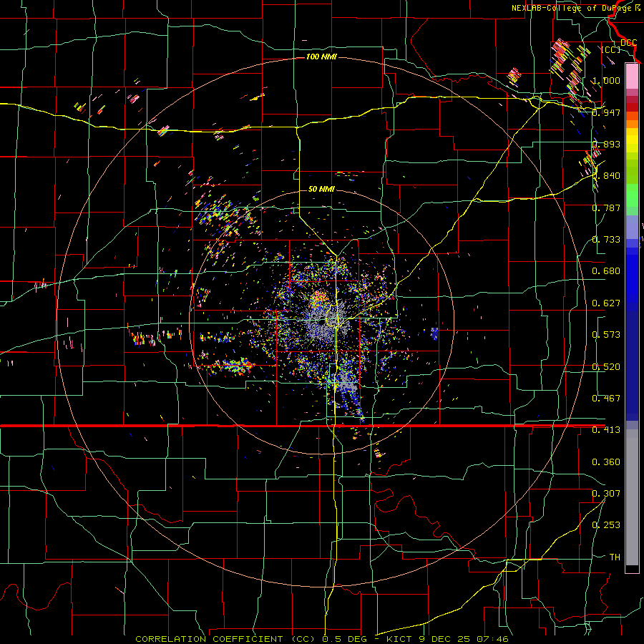The image size is (644, 644).
Task: Click the 0.413 scale value
Action: point(606,430)
